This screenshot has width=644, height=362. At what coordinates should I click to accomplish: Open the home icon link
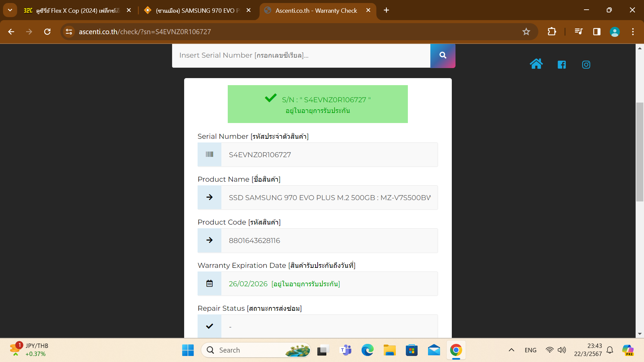click(536, 64)
